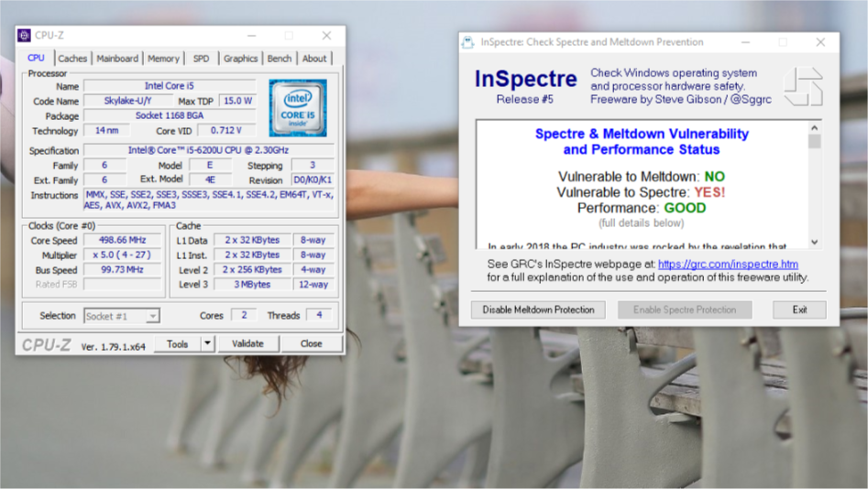The height and width of the screenshot is (489, 868).
Task: Click Enable Spectre Protection button
Action: [x=685, y=310]
